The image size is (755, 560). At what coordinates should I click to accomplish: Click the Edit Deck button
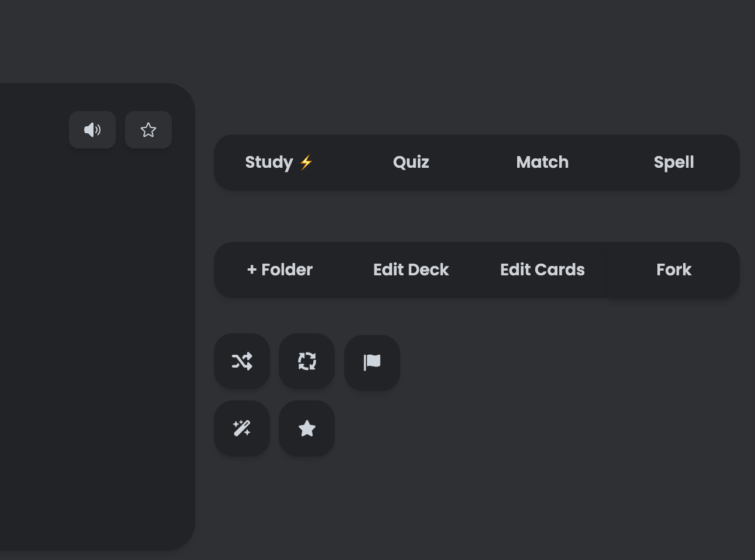[411, 269]
